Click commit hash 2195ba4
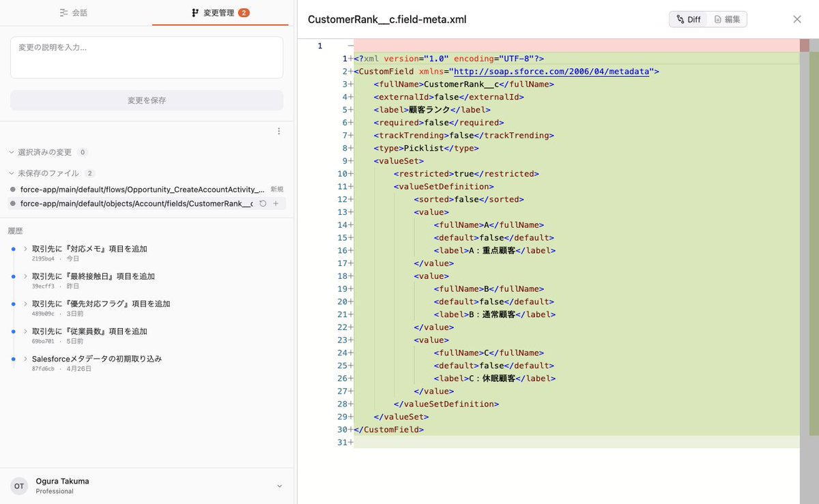This screenshot has width=819, height=504. click(x=43, y=259)
